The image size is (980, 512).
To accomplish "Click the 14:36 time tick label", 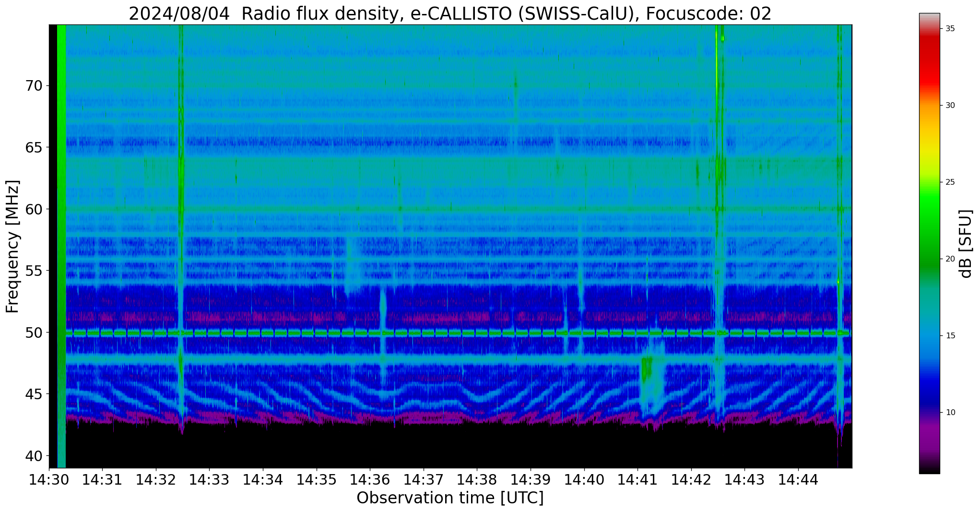I will [x=370, y=479].
